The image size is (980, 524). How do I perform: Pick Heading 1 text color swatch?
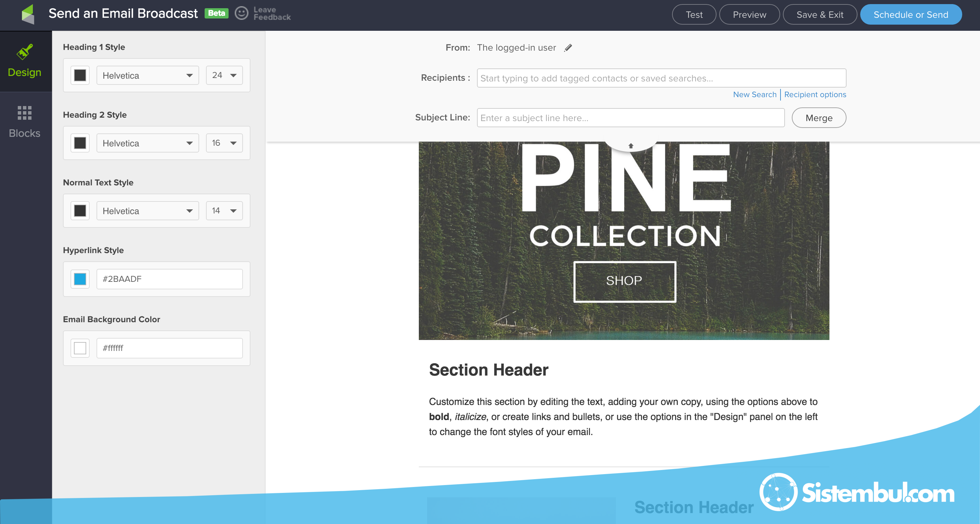80,75
